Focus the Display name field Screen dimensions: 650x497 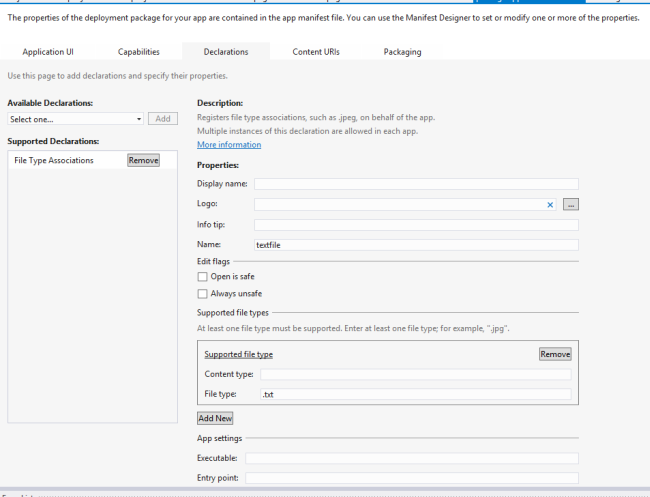point(416,184)
